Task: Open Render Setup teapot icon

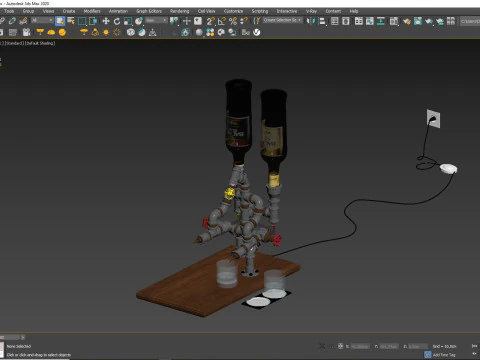Action: [x=407, y=21]
